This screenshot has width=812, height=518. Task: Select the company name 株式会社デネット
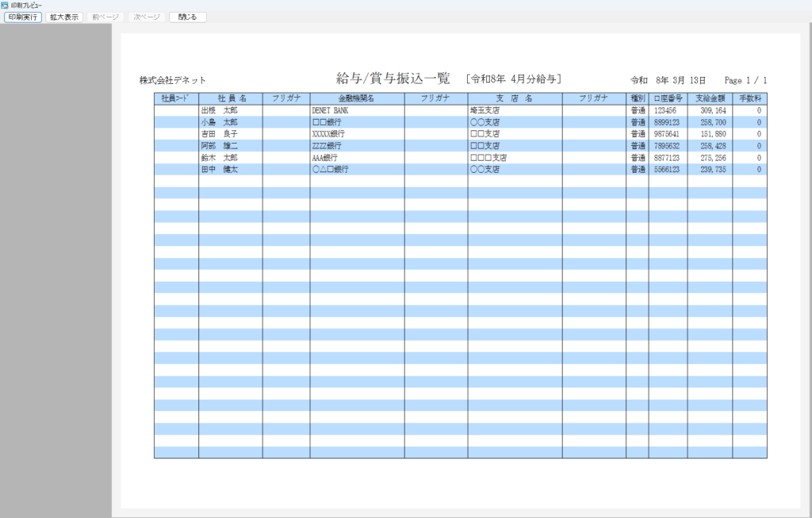173,80
